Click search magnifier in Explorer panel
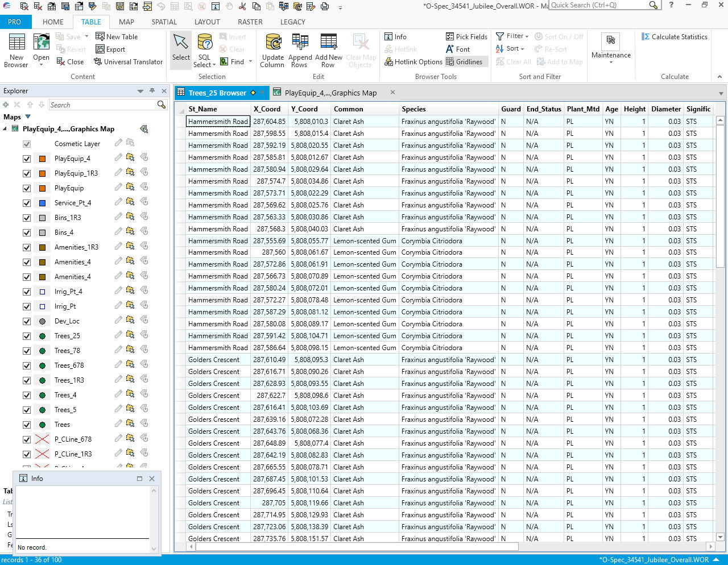728x565 pixels. click(x=162, y=105)
